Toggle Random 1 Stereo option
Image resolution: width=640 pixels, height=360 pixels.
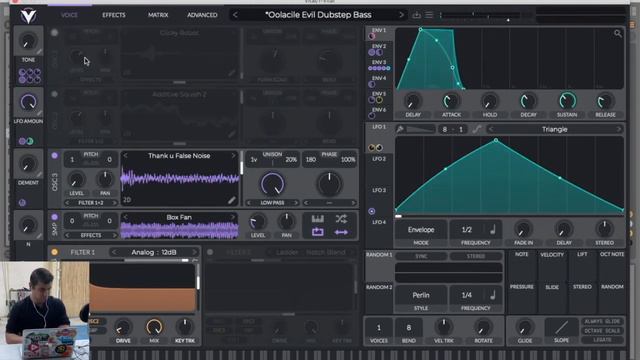(x=476, y=256)
